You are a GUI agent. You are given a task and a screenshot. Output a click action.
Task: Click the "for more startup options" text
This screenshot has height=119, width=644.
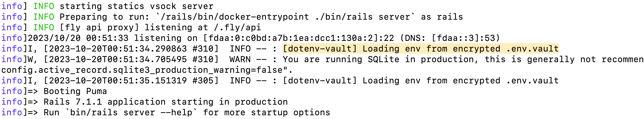click(266, 113)
